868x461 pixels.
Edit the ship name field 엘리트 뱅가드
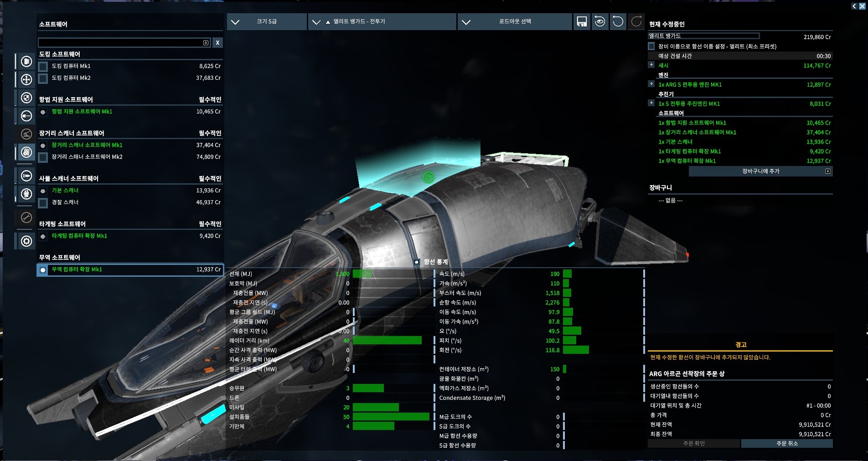[704, 36]
